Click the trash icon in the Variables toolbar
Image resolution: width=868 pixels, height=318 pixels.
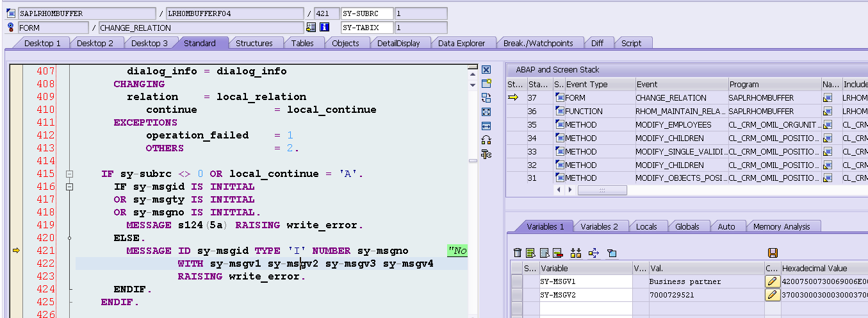[x=517, y=253]
